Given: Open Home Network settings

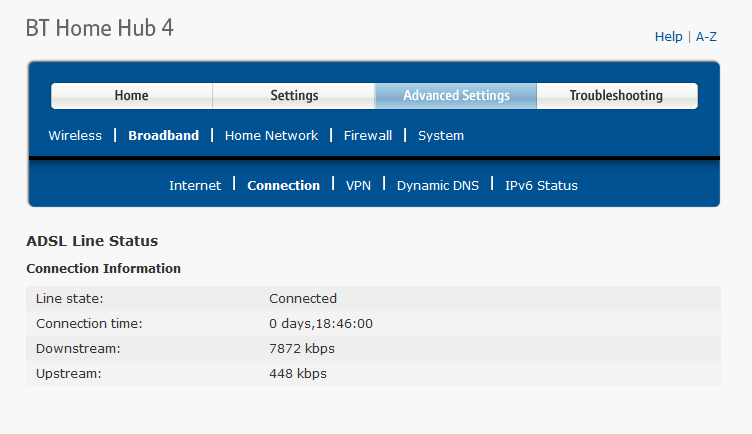Looking at the screenshot, I should [271, 136].
